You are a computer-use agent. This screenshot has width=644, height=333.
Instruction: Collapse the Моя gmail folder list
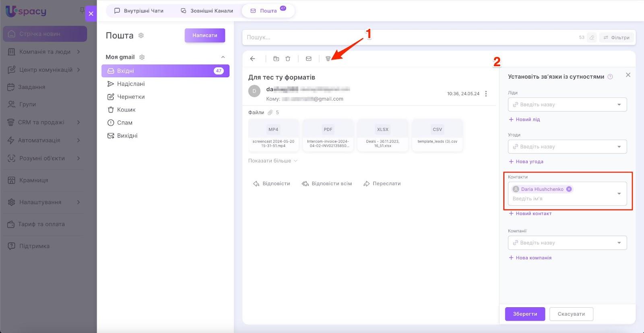223,57
